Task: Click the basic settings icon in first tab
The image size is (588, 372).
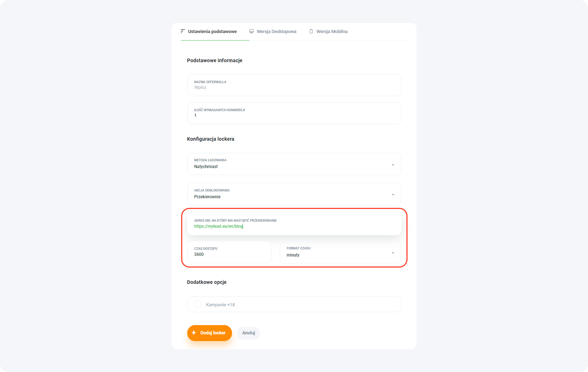Action: [x=183, y=31]
